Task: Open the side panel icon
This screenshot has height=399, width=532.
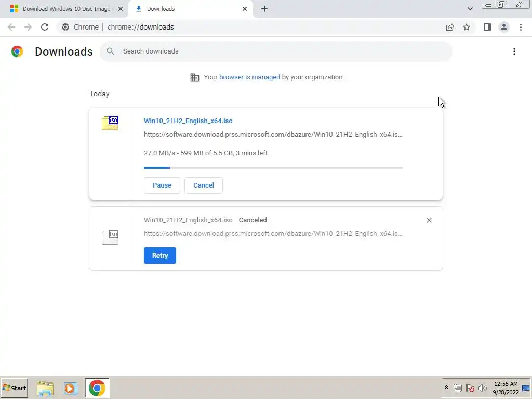Action: (487, 27)
